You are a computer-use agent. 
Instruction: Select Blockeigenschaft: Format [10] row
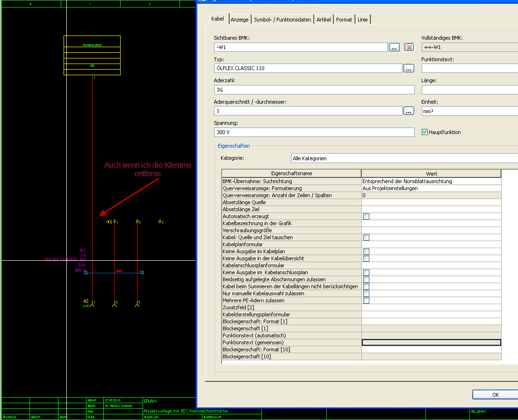(361, 349)
